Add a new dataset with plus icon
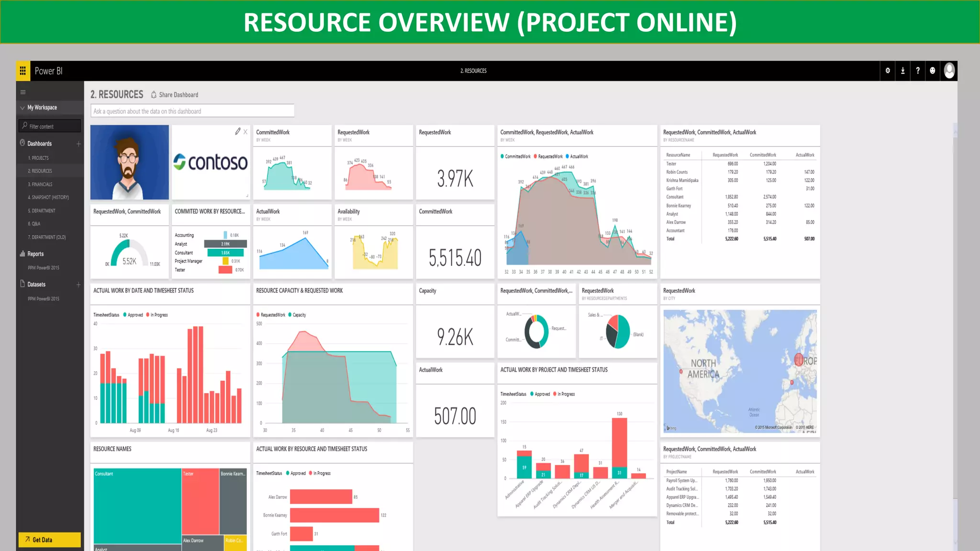Viewport: 980px width, 551px height. point(78,285)
